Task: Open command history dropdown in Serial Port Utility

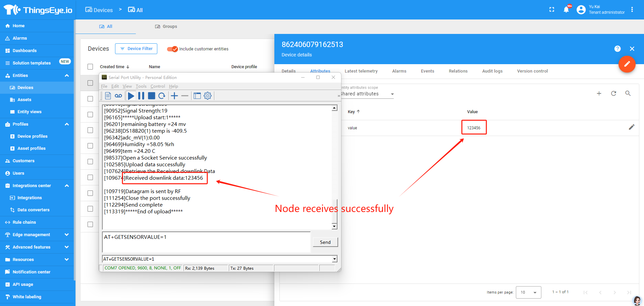Action: pos(334,259)
